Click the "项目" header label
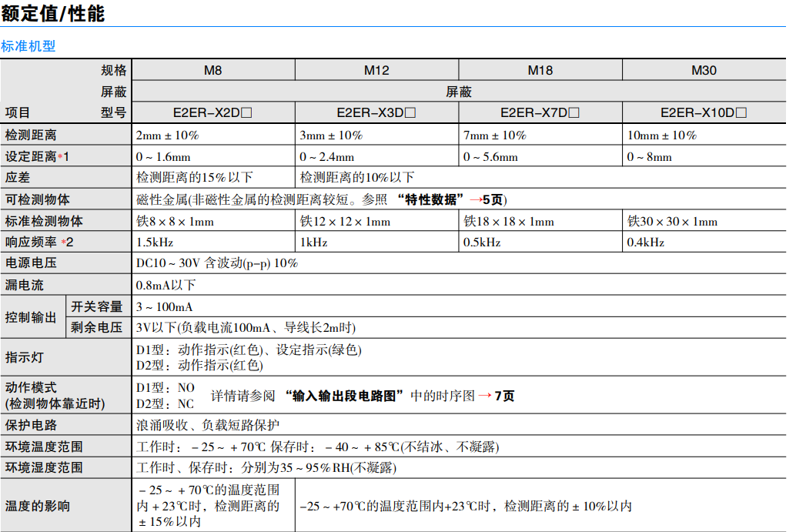This screenshot has height=532, width=796. click(18, 112)
